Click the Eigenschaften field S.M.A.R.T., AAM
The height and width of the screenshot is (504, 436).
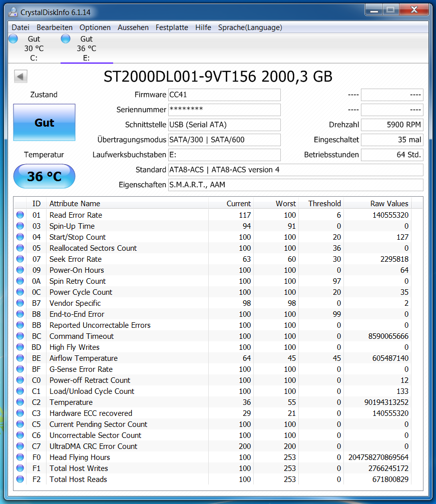click(296, 185)
